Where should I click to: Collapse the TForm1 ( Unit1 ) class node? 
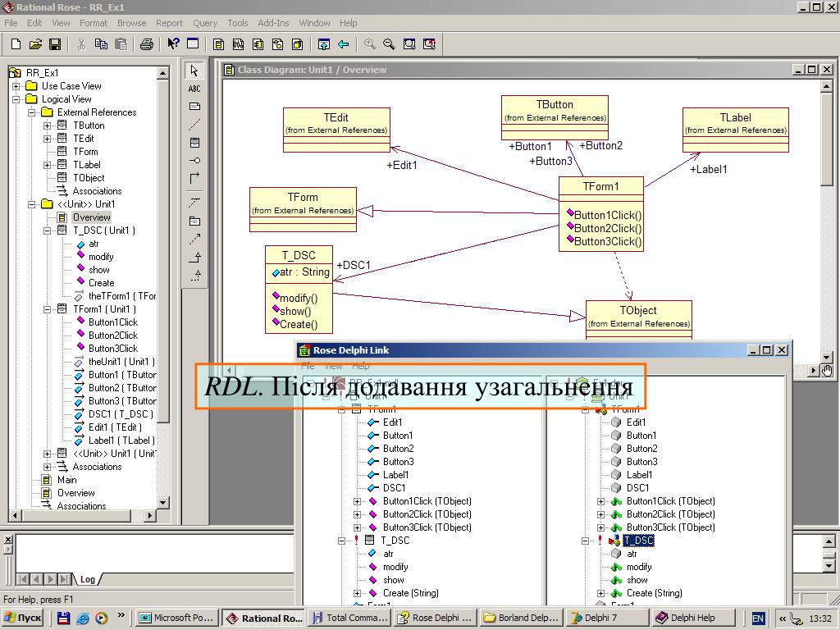47,309
